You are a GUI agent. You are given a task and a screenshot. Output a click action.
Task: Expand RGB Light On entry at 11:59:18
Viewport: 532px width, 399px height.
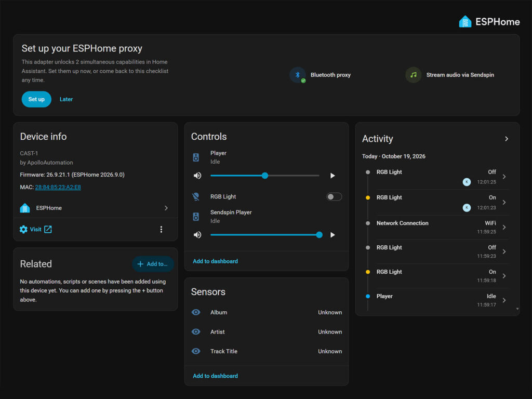(x=504, y=276)
